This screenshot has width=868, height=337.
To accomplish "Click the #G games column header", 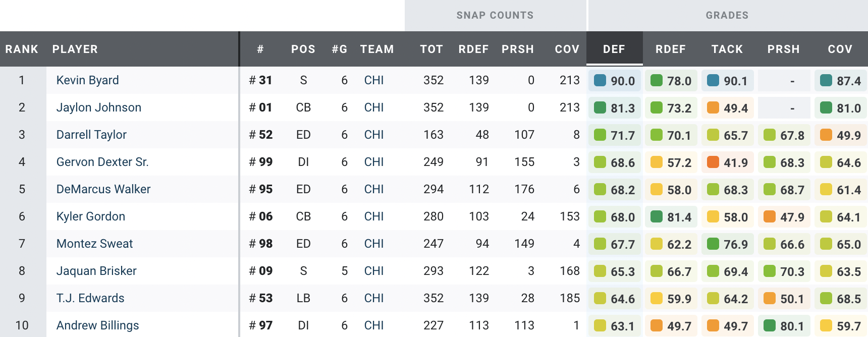I will pos(340,49).
